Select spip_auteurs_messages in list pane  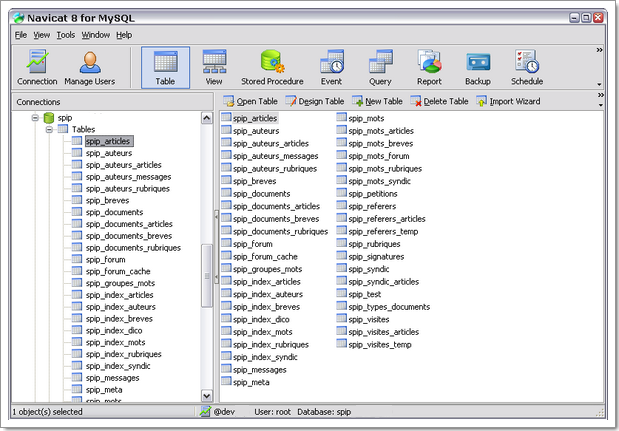point(276,156)
